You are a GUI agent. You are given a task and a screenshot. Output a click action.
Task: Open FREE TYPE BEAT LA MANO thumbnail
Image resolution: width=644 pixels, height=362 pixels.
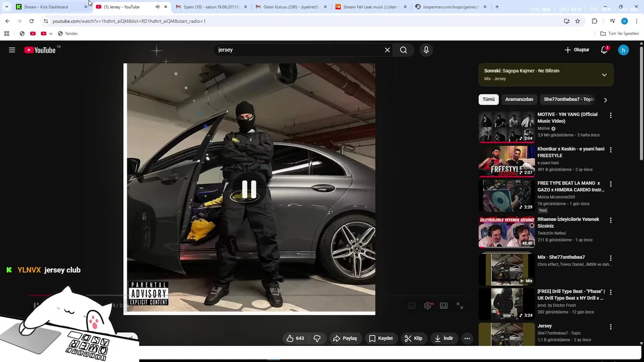pyautogui.click(x=507, y=196)
